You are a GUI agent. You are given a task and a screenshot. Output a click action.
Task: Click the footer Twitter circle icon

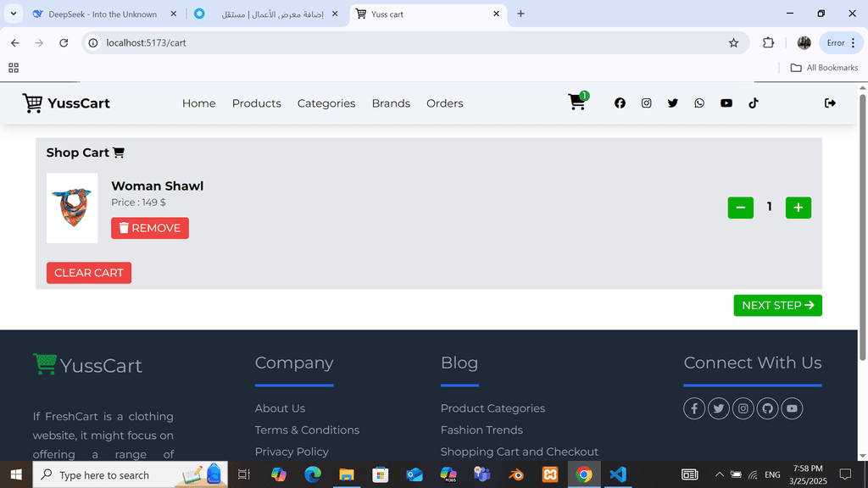pyautogui.click(x=718, y=408)
